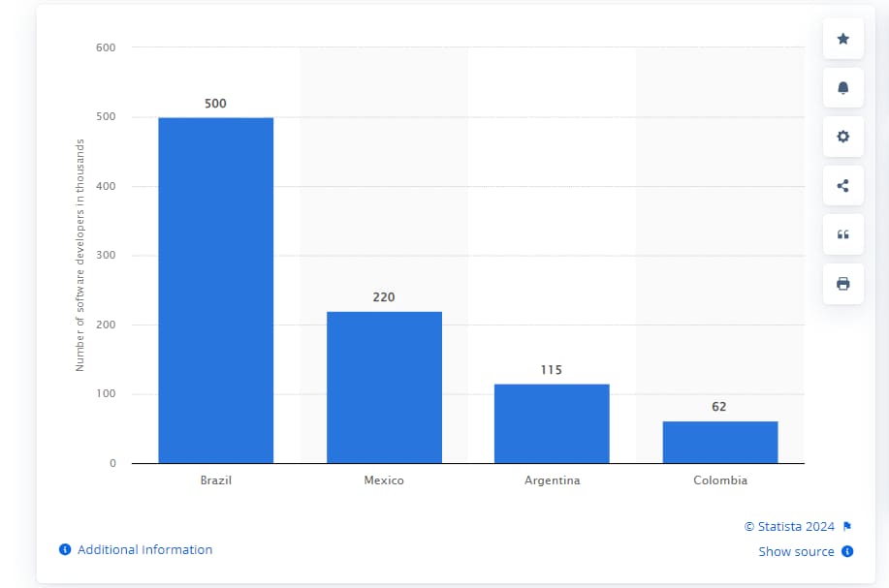Click the © Statista 2024 link
The height and width of the screenshot is (588, 889).
point(789,526)
